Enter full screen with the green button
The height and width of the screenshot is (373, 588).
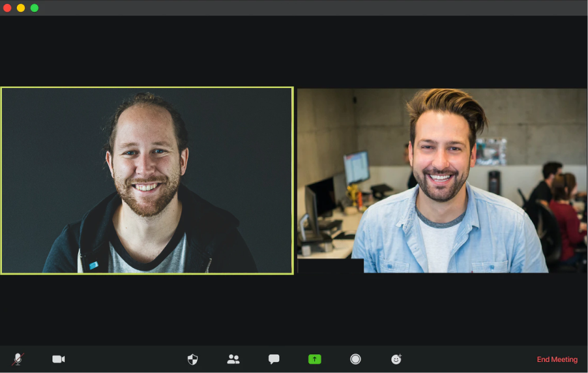point(35,8)
